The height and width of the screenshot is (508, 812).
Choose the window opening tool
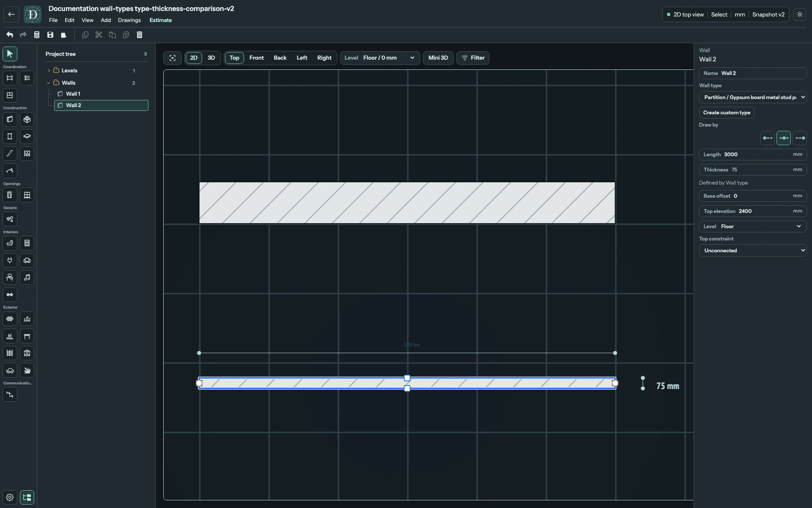pos(27,195)
